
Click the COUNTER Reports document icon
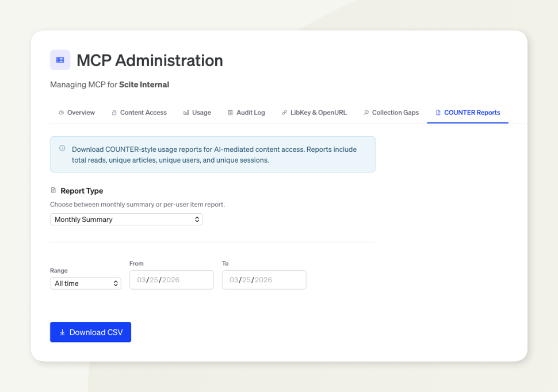438,113
